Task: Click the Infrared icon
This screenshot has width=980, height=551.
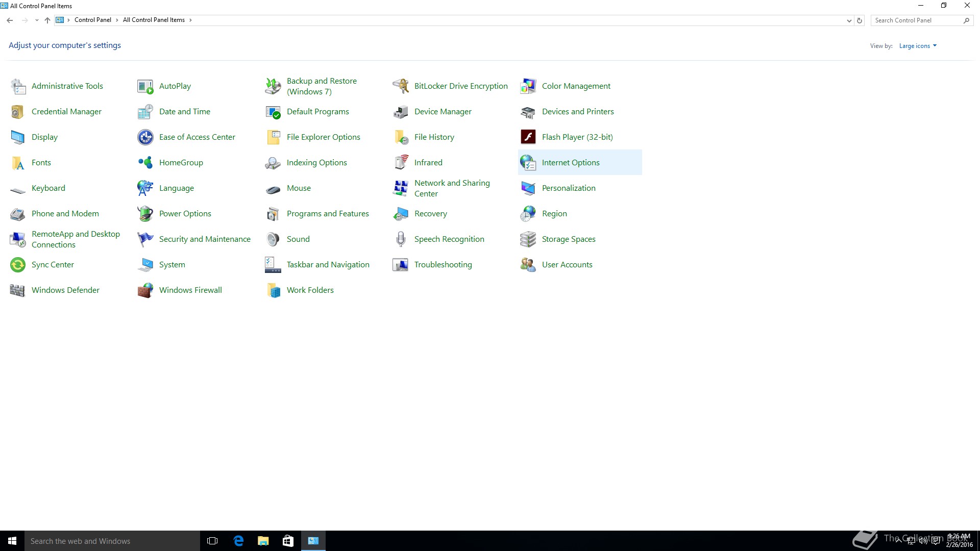Action: point(401,163)
